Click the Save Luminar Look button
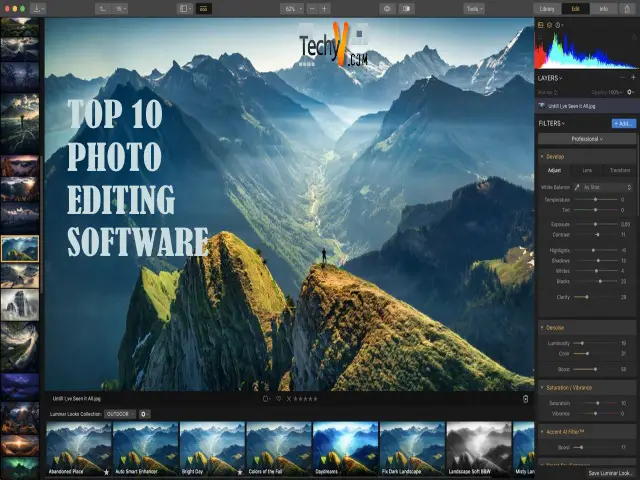Screen dimensions: 640x480 (611, 473)
